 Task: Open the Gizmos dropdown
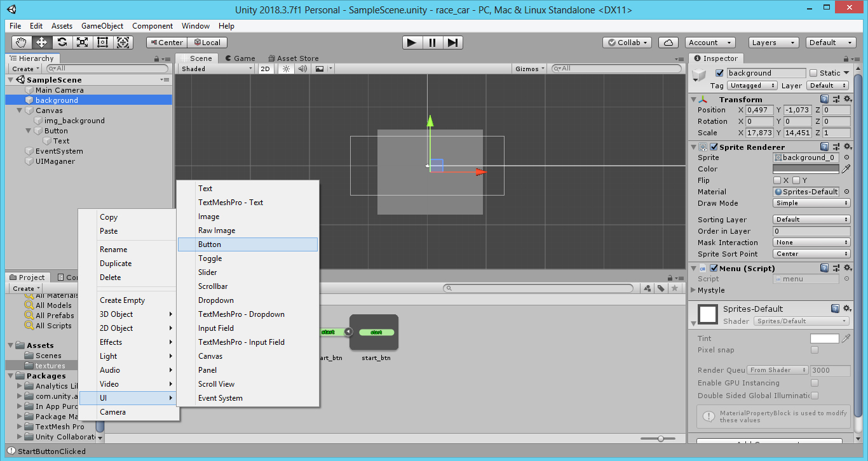coord(530,69)
